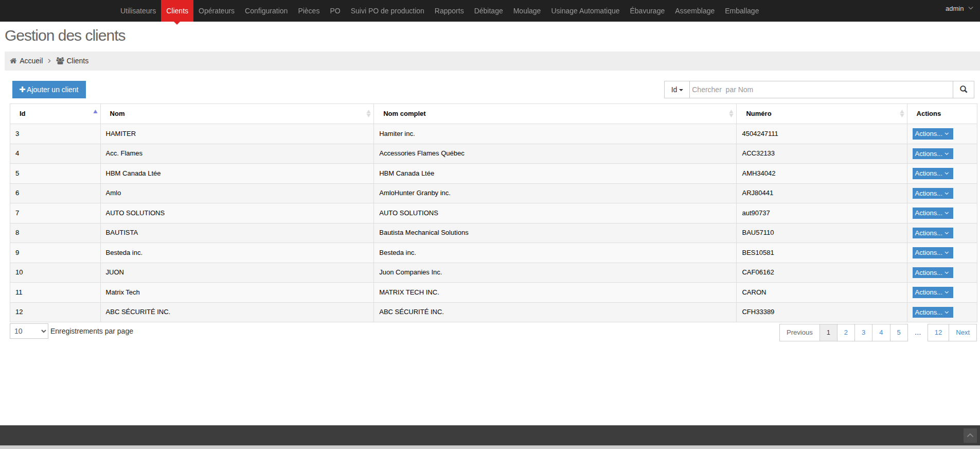
Task: Open Actions dropdown for JUON row
Action: pyautogui.click(x=932, y=272)
